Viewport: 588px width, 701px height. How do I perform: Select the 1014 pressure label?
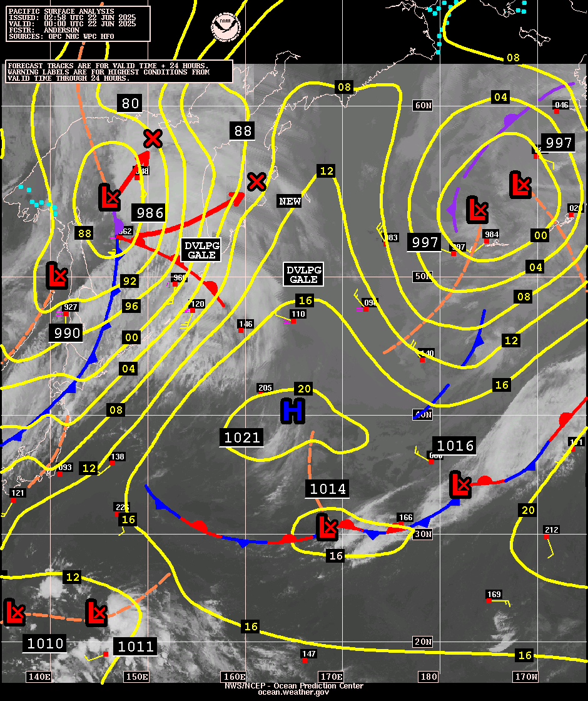tap(328, 489)
